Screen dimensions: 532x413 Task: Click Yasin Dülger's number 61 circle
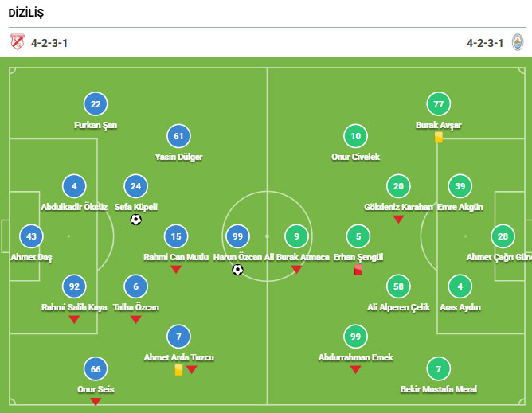[178, 136]
